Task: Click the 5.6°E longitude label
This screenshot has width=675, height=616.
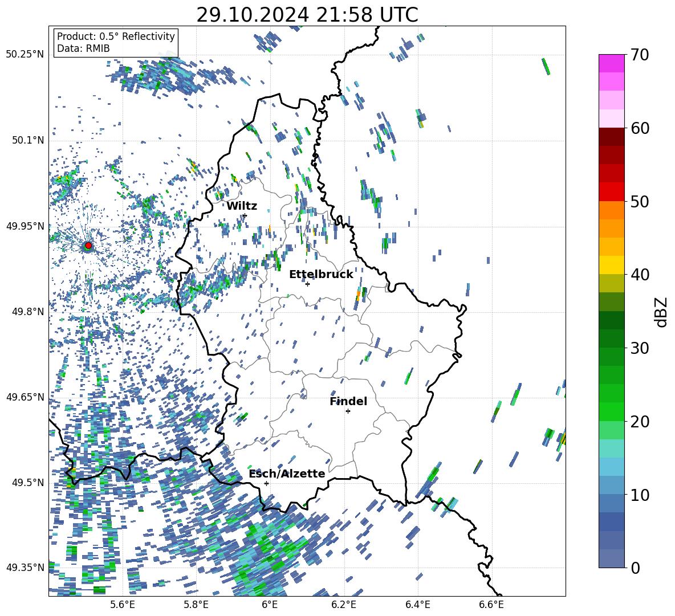Action: 123,605
